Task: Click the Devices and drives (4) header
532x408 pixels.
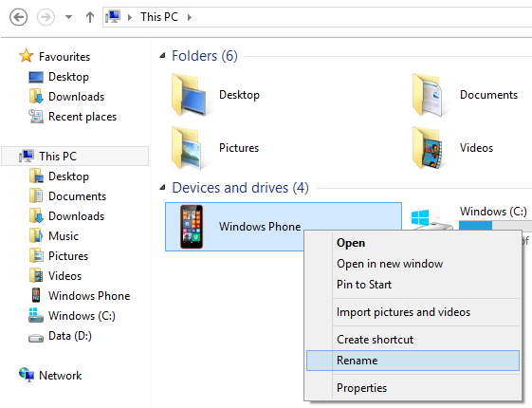Action: (x=240, y=187)
